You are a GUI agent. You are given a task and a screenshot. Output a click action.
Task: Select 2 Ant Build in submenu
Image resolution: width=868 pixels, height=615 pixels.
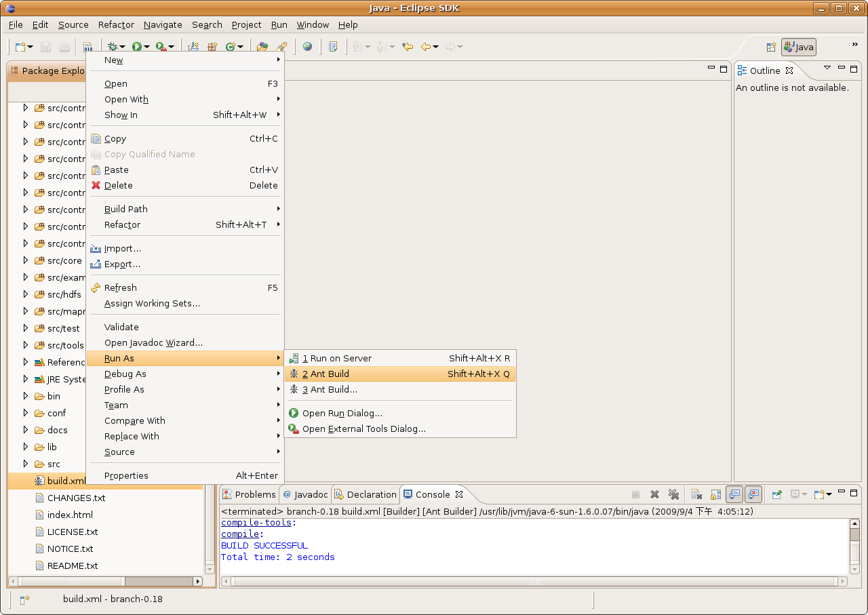[400, 374]
